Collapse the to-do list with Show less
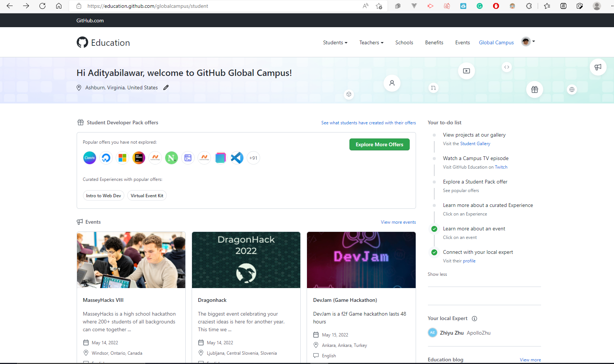The height and width of the screenshot is (364, 614). point(437,274)
